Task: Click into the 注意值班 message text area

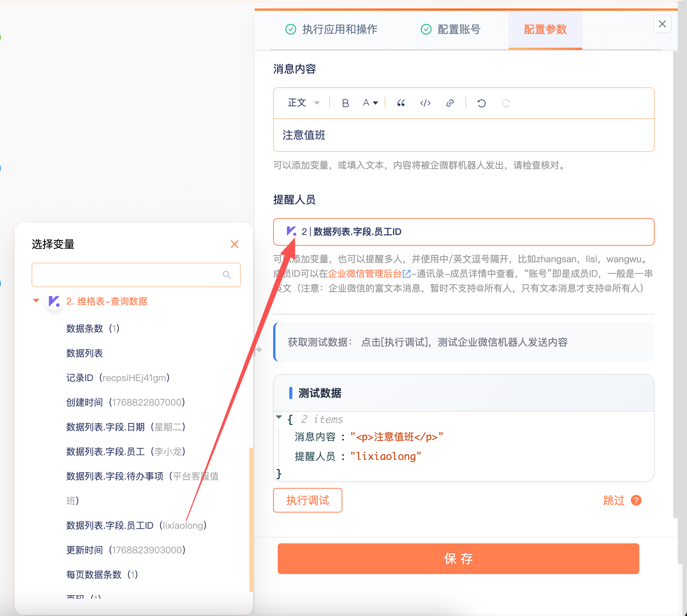Action: point(464,135)
